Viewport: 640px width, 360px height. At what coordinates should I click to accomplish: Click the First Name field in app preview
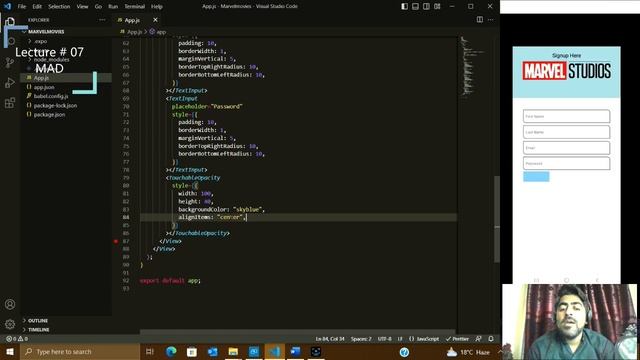pyautogui.click(x=567, y=116)
